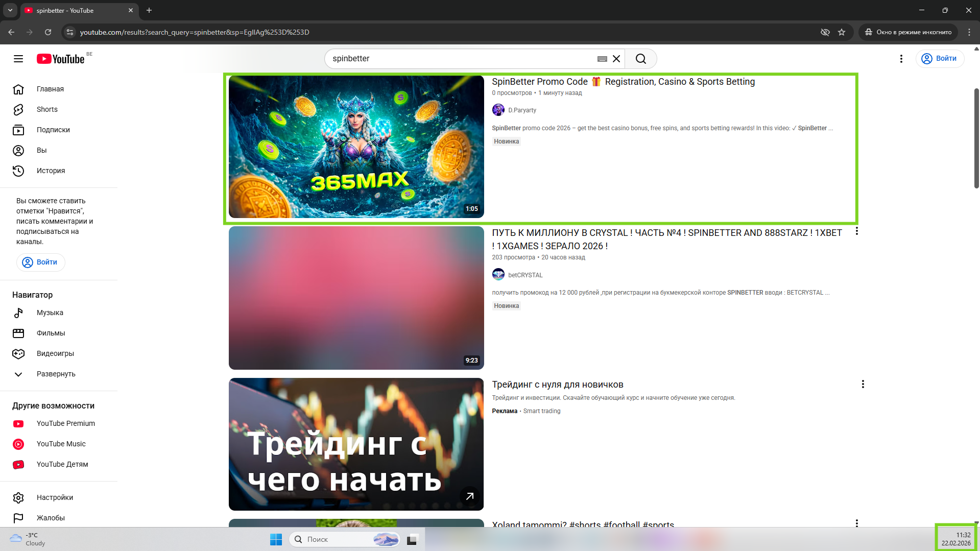Screen dimensions: 980x551
Task: Open the YouTube guide hamburger menu
Action: (18, 59)
